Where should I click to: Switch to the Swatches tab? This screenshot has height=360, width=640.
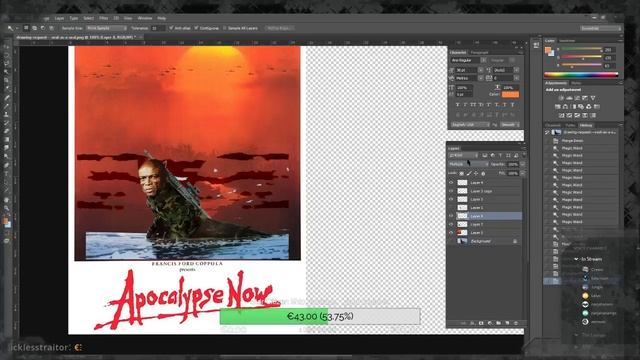pos(567,41)
